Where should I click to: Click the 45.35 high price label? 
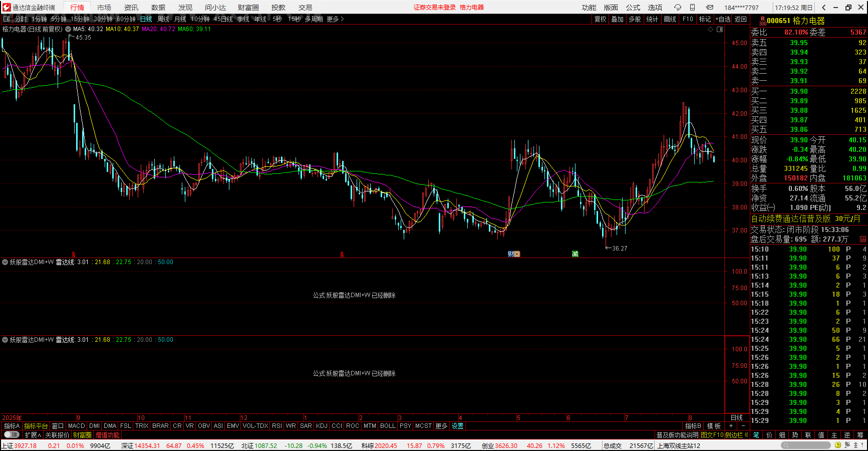83,38
